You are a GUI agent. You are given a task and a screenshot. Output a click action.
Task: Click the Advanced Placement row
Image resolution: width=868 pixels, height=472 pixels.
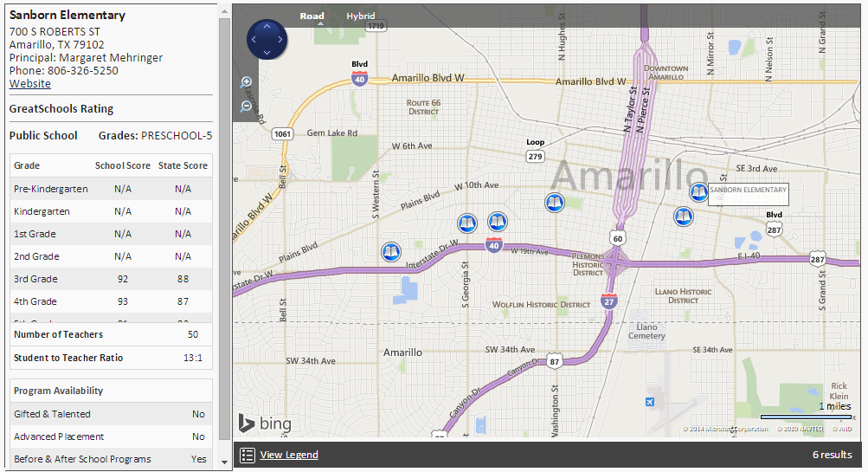pos(112,436)
